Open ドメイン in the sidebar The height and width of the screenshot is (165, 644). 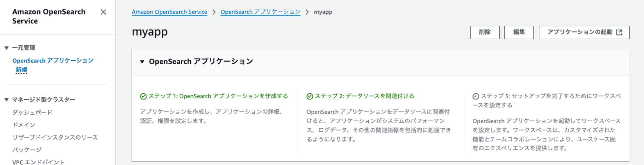click(x=24, y=125)
